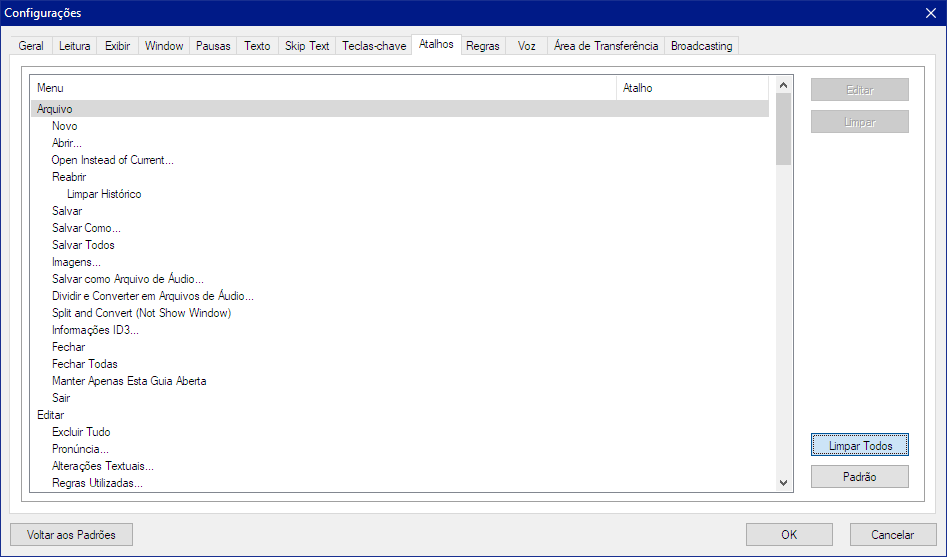Select the Pronúncia entry in list
947x557 pixels.
80,449
